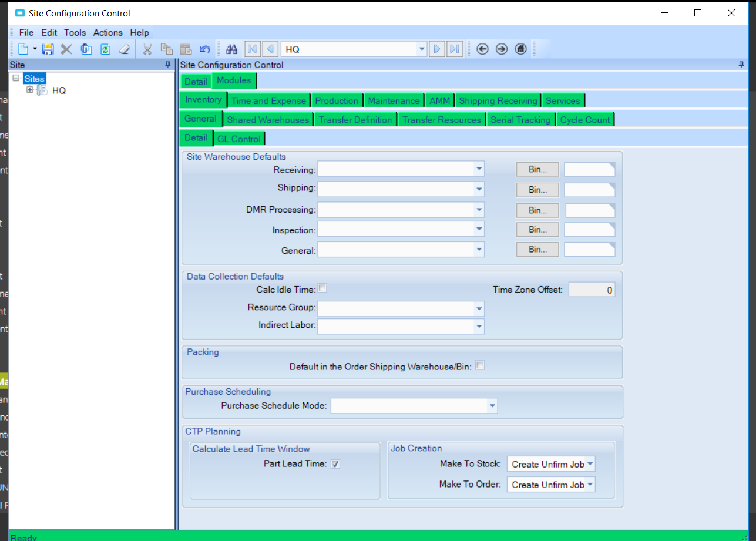756x541 pixels.
Task: Toggle Default in Order Shipping Warehouse/Bin checkbox
Action: [x=480, y=365]
